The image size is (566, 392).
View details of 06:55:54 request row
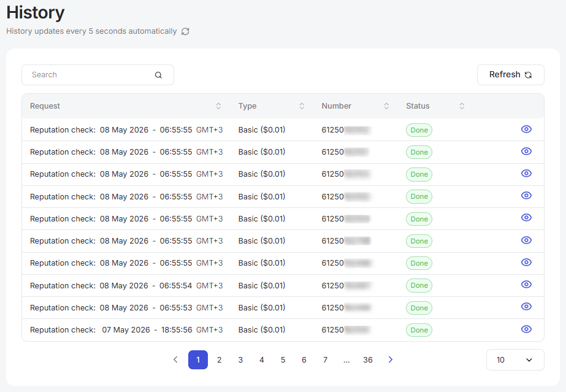tap(526, 285)
